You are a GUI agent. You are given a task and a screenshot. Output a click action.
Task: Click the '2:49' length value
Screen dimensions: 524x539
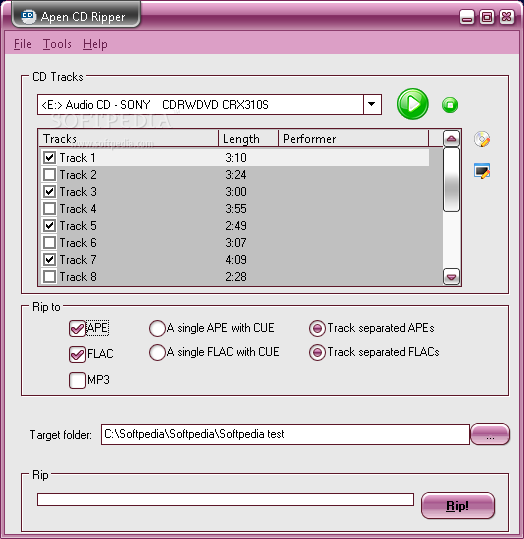coord(236,226)
